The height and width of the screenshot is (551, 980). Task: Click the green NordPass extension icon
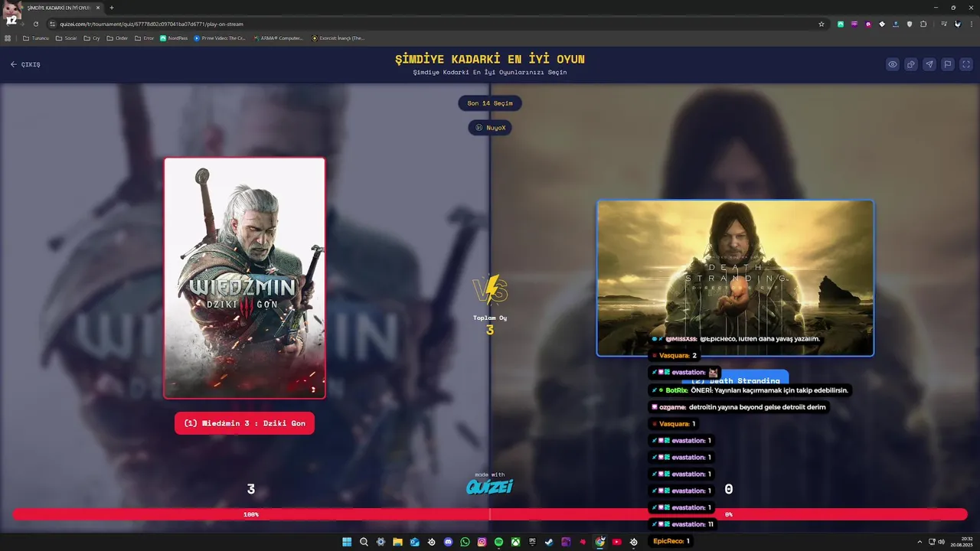[x=841, y=24]
